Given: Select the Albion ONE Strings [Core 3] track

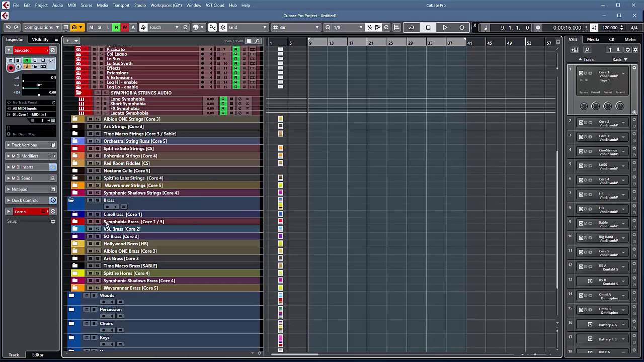Looking at the screenshot, I should pos(132,119).
